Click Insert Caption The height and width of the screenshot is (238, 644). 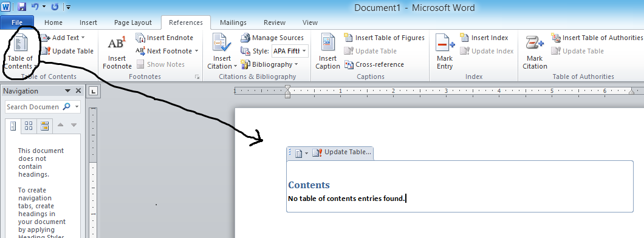click(x=327, y=51)
